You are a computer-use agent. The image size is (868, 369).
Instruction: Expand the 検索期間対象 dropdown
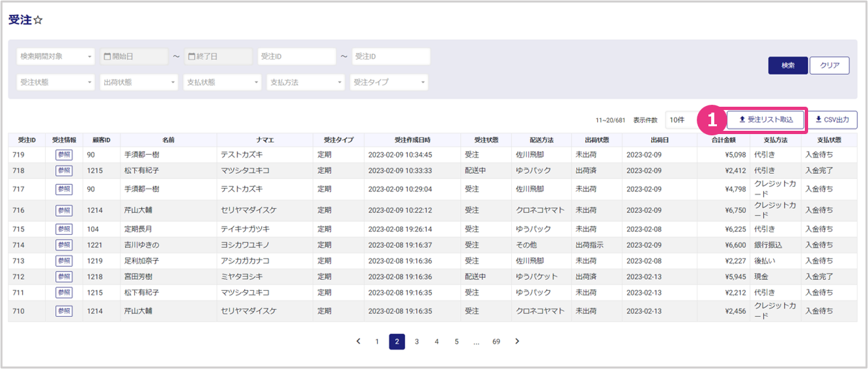pyautogui.click(x=55, y=57)
